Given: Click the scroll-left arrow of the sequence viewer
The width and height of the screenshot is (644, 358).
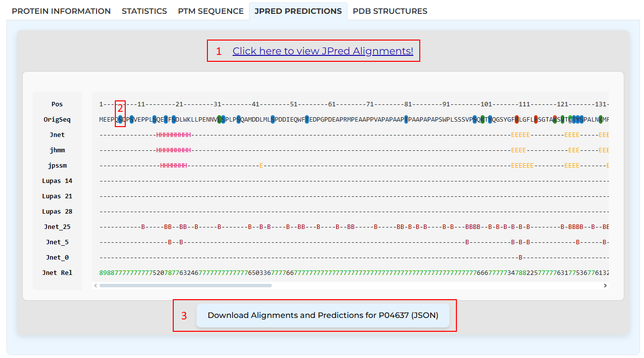Looking at the screenshot, I should tap(96, 285).
